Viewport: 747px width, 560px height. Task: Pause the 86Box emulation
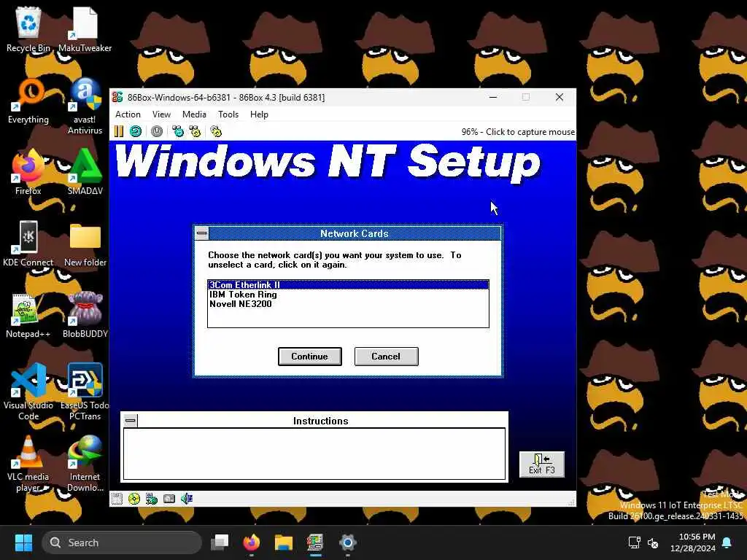pyautogui.click(x=119, y=131)
